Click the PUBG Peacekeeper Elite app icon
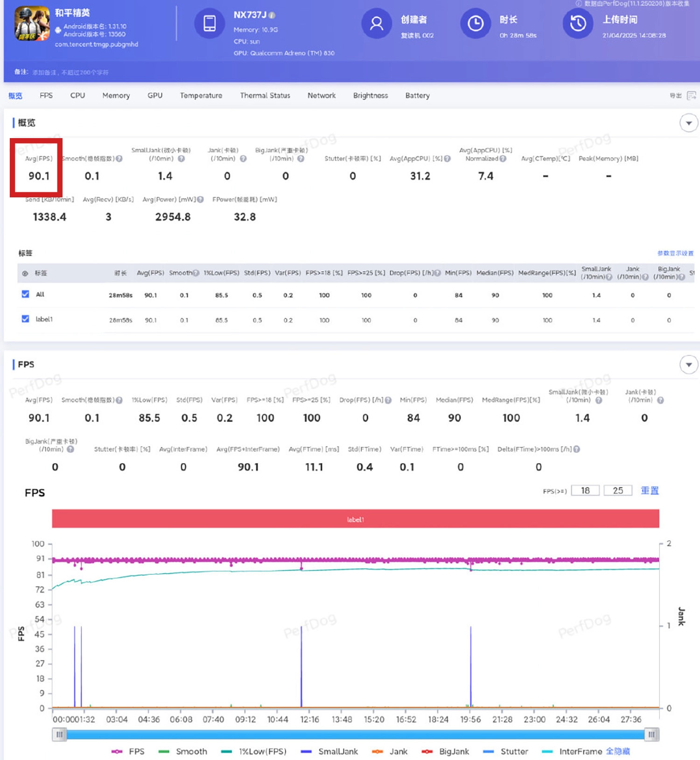700x760 pixels. 32,23
